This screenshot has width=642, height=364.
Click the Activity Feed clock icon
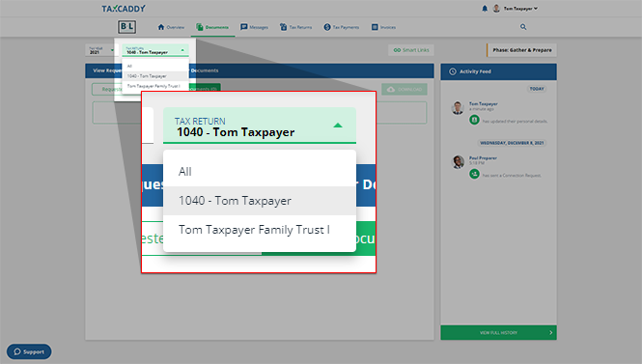pos(453,71)
